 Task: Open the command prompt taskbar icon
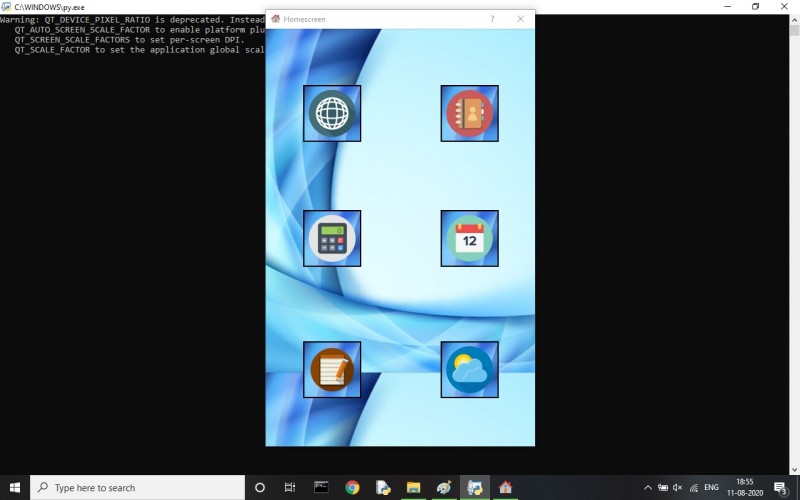pyautogui.click(x=321, y=488)
